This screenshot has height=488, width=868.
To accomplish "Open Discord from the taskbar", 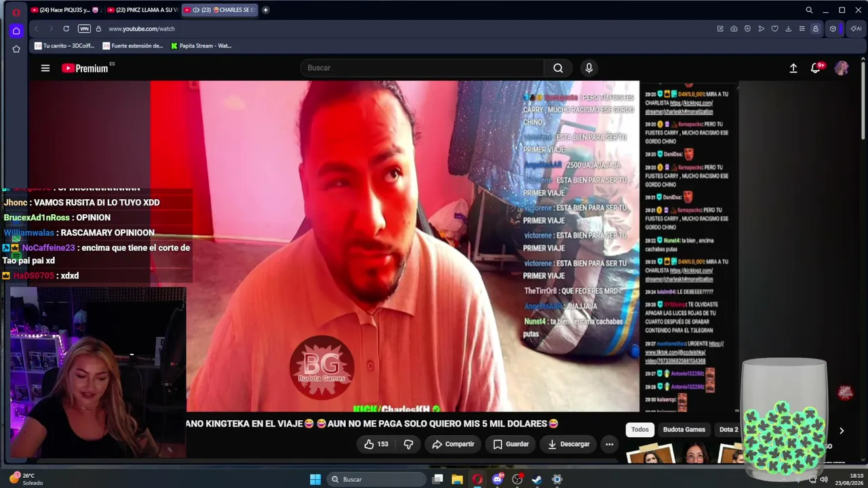I will click(x=498, y=479).
